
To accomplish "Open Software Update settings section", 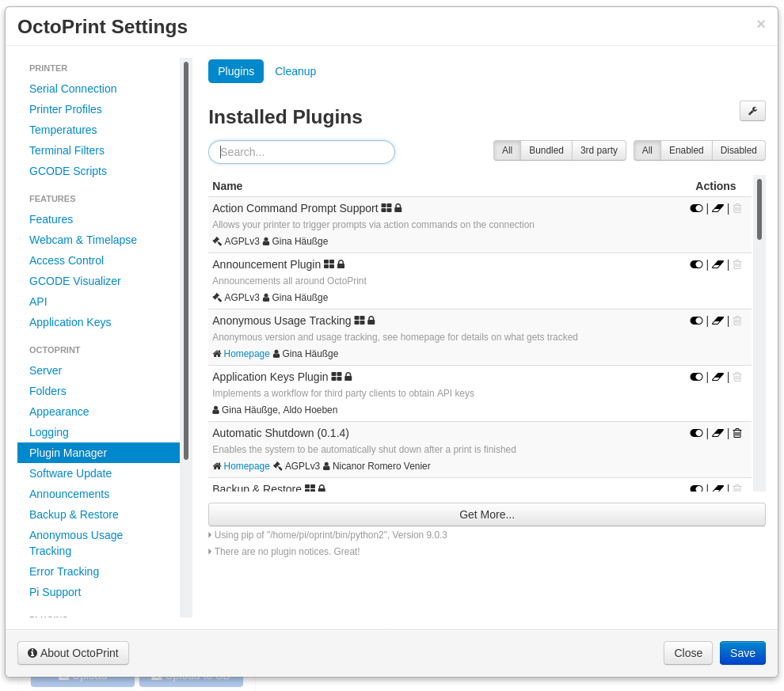I will (70, 473).
